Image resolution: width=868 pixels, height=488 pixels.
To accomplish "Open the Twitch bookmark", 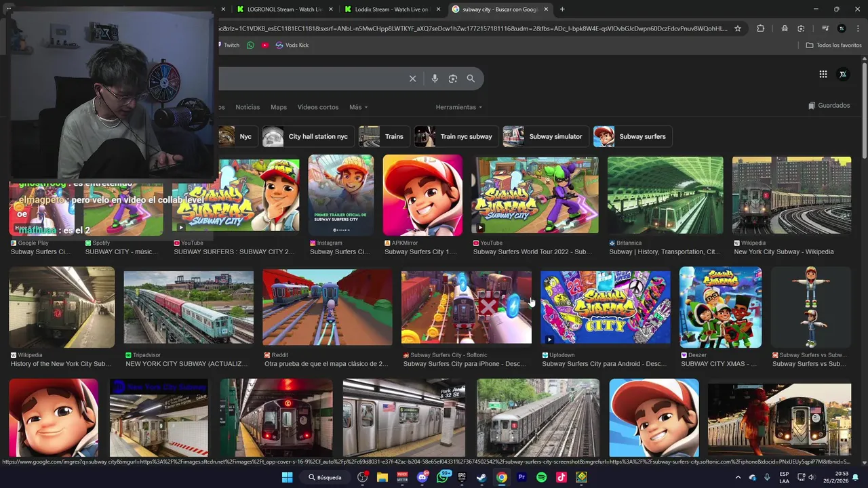I will point(230,45).
